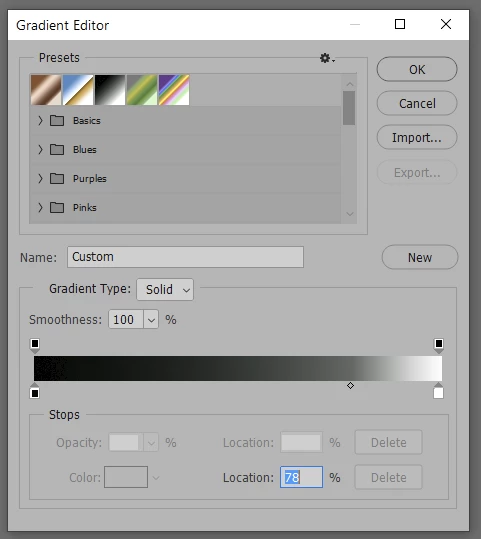Click the color stop Location field showing 78
This screenshot has height=539, width=481.
click(x=301, y=477)
